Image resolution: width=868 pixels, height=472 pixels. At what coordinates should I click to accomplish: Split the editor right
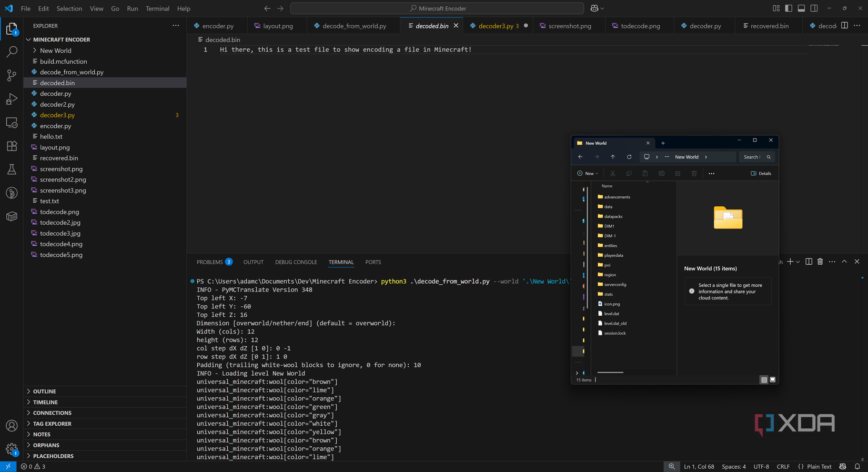844,25
